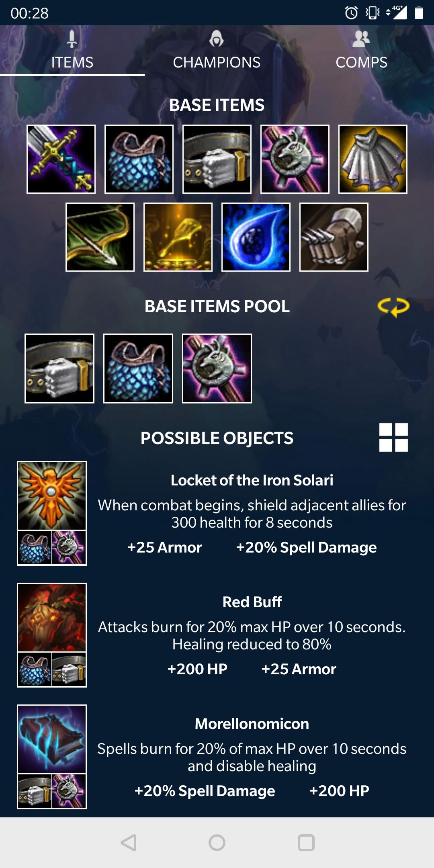Remove Chain Vest from the items pool

pos(138,368)
